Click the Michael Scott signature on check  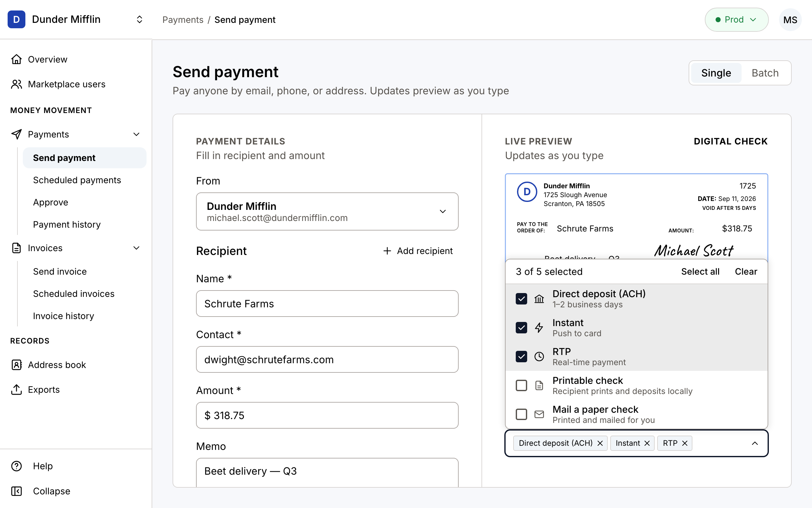(x=694, y=251)
